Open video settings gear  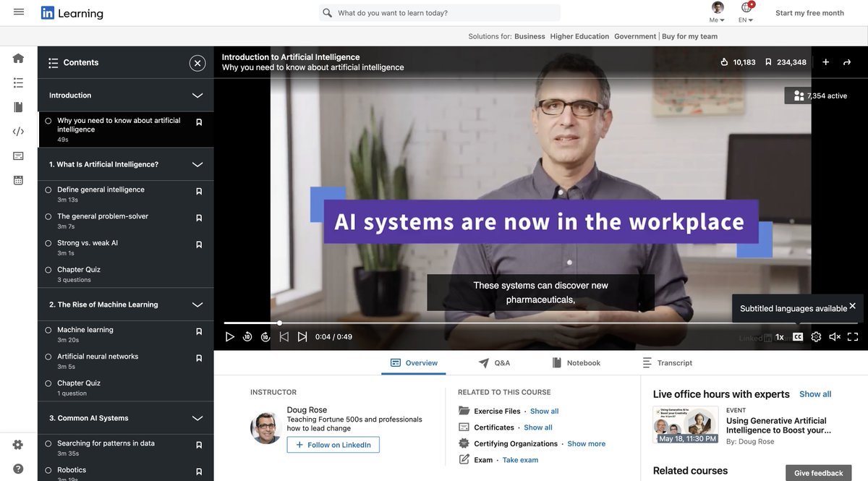click(816, 336)
